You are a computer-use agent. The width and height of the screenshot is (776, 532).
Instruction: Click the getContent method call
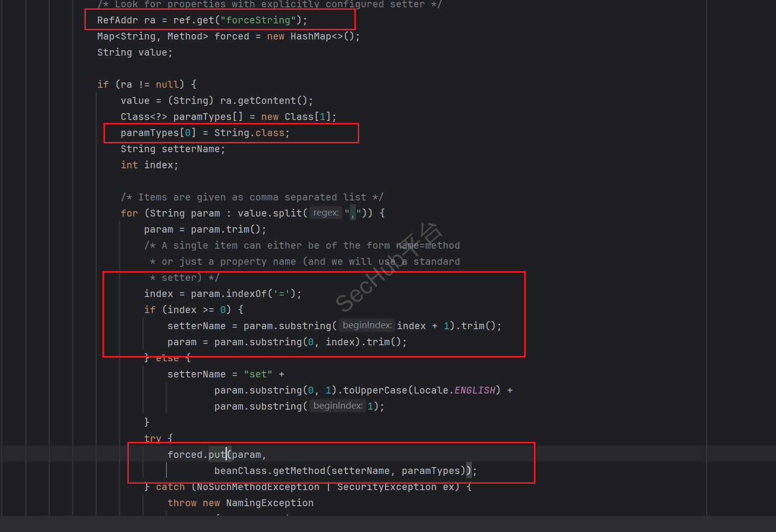266,100
